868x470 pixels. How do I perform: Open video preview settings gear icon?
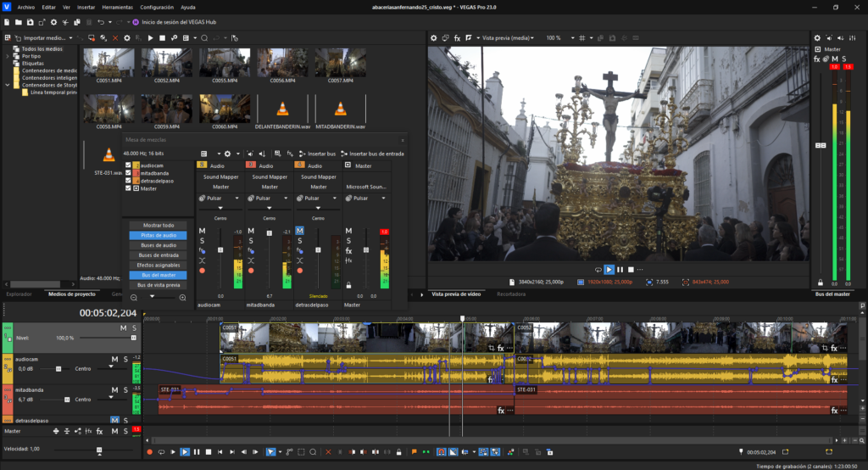[x=433, y=38]
